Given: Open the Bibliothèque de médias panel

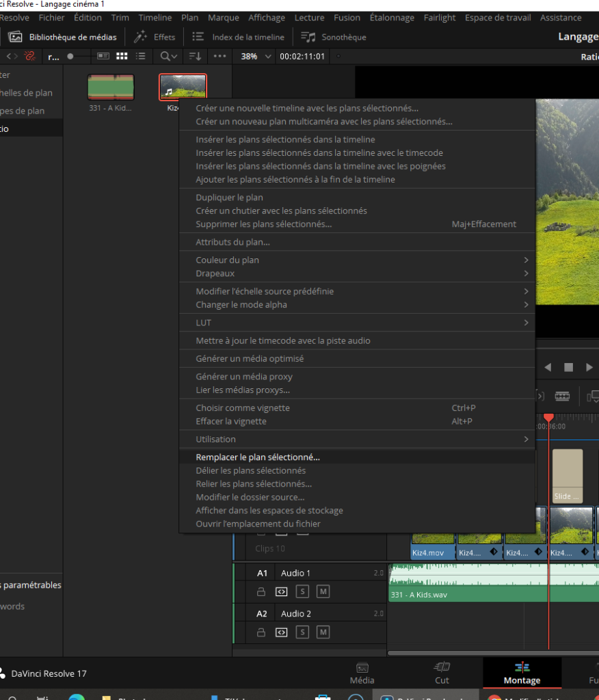Looking at the screenshot, I should click(63, 37).
